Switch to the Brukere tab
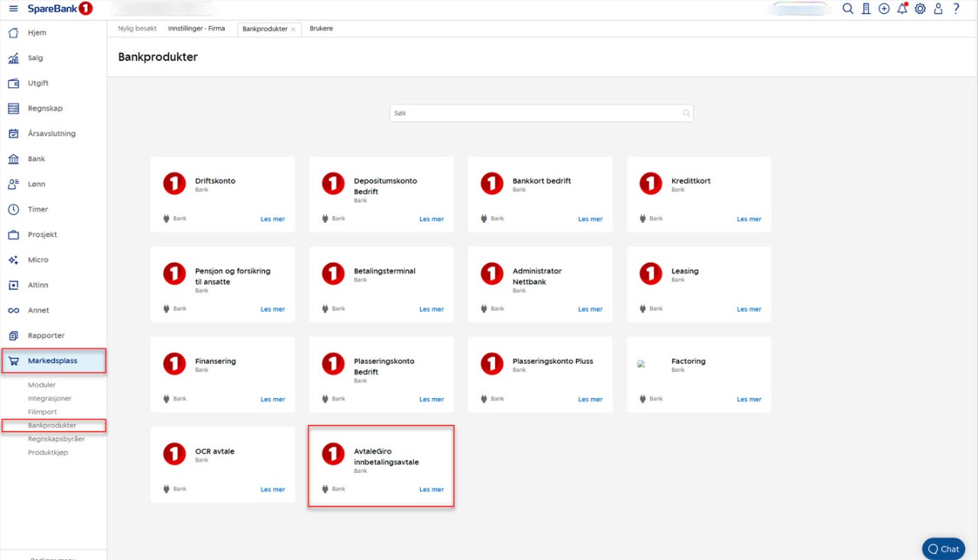 coord(321,29)
